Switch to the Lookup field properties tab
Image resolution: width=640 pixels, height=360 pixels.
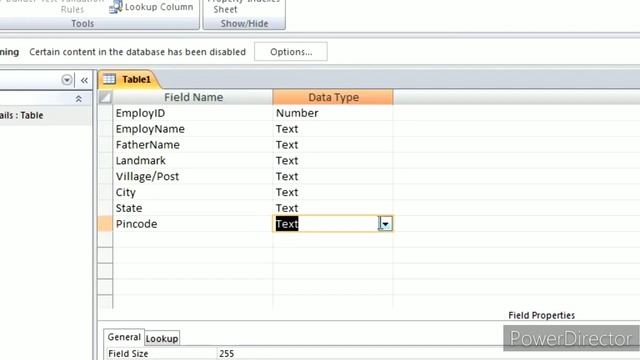coord(162,338)
